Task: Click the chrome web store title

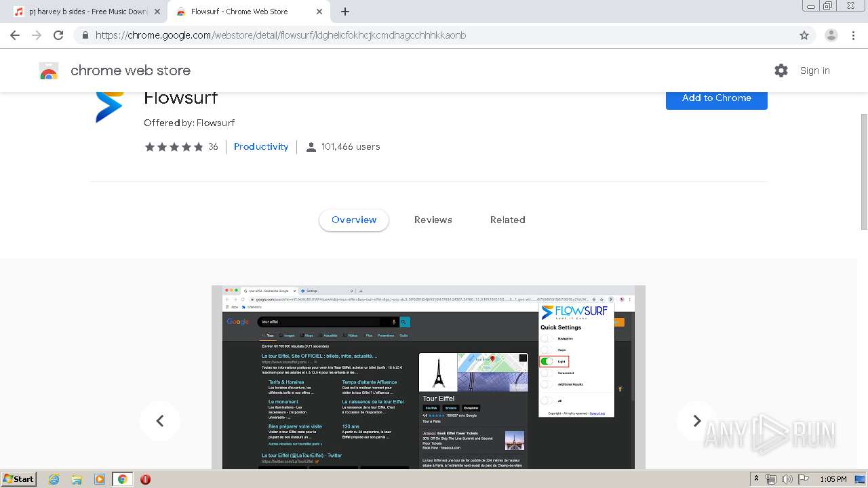Action: click(130, 70)
